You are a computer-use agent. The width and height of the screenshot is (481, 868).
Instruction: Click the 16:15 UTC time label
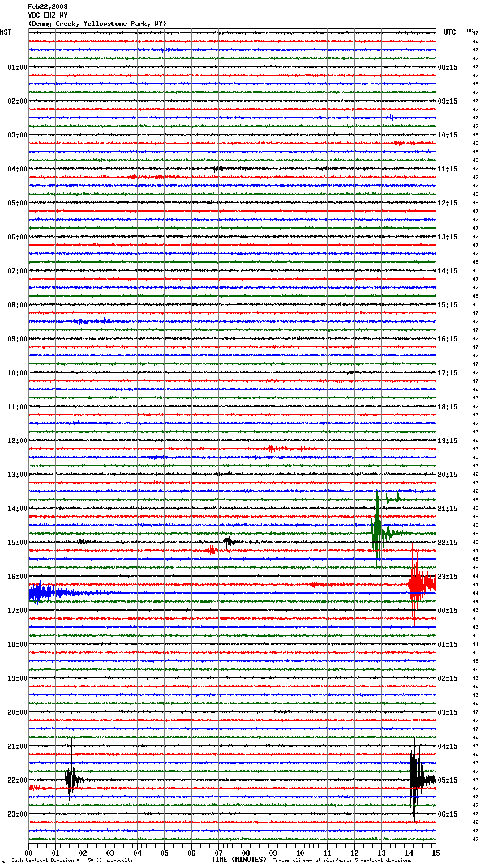(x=448, y=339)
